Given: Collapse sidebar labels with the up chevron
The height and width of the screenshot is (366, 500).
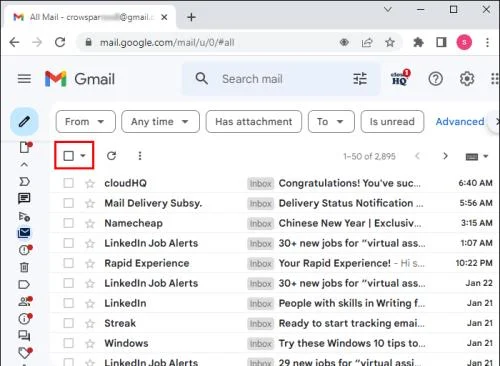Looking at the screenshot, I should point(24,164).
